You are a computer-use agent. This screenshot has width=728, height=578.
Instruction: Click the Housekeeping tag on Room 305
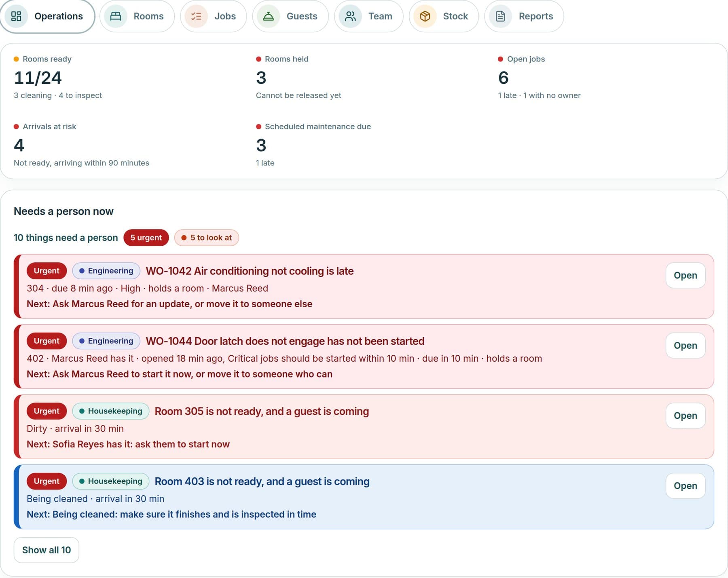click(x=111, y=411)
